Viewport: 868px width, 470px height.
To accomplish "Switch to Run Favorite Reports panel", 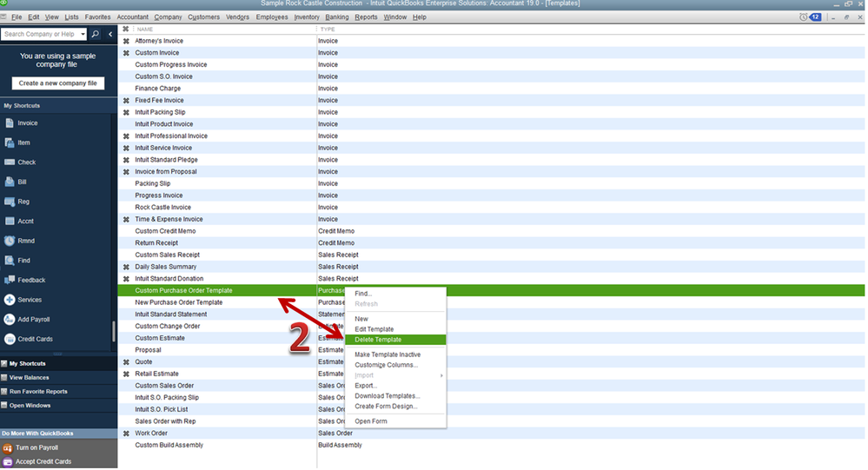I will pyautogui.click(x=59, y=392).
